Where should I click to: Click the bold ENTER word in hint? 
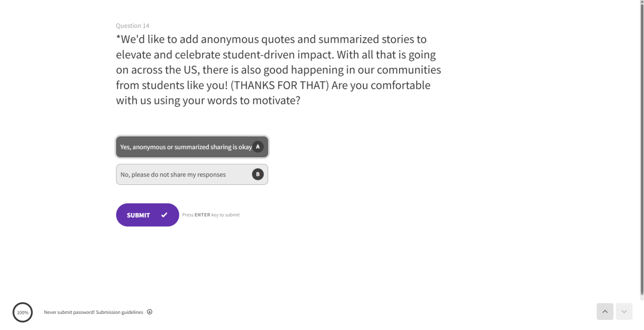(202, 215)
